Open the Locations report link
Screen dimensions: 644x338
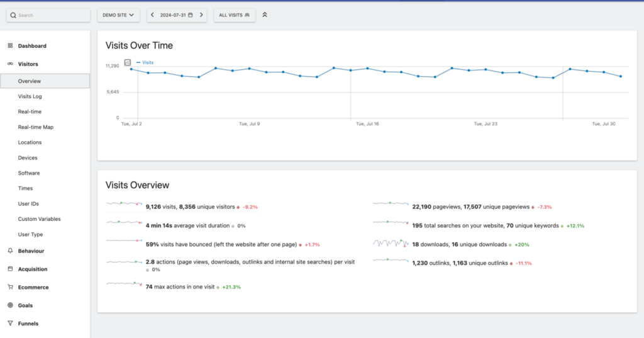coord(30,142)
